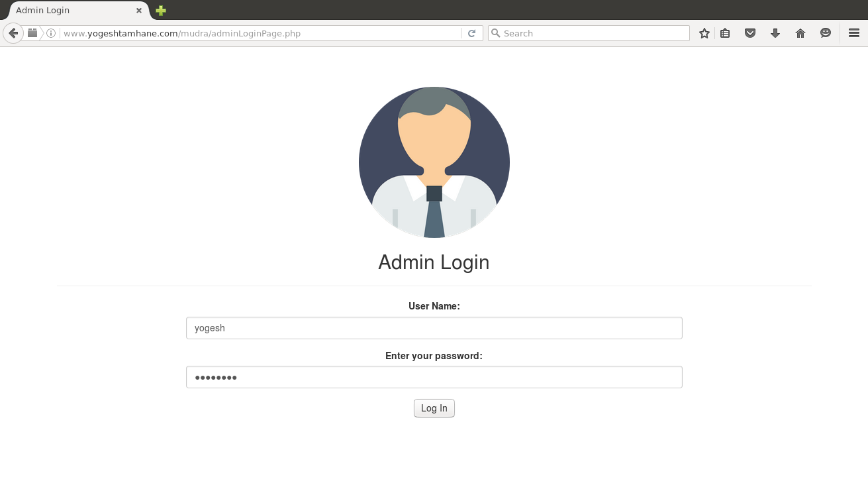Click the Log In button
The height and width of the screenshot is (493, 868).
tap(434, 408)
